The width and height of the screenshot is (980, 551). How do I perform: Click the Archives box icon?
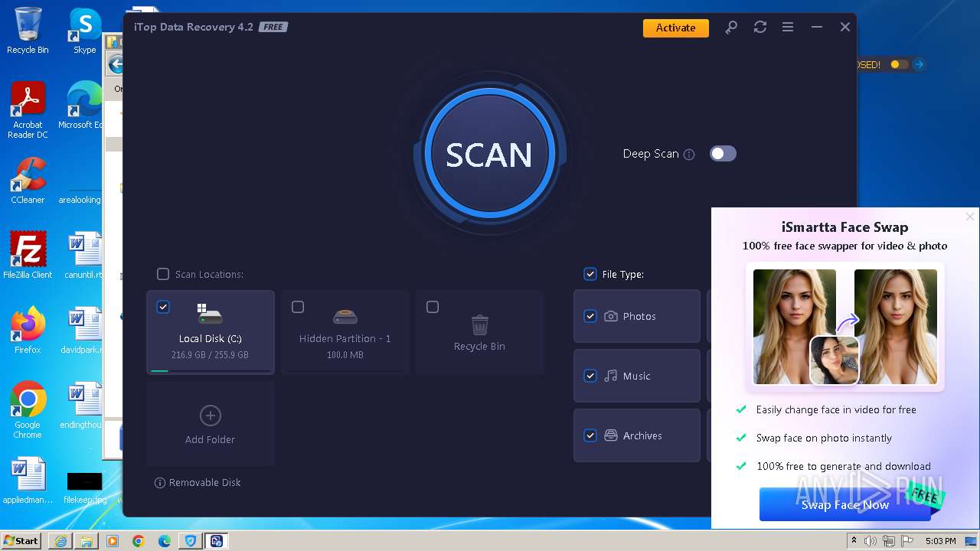coord(611,435)
